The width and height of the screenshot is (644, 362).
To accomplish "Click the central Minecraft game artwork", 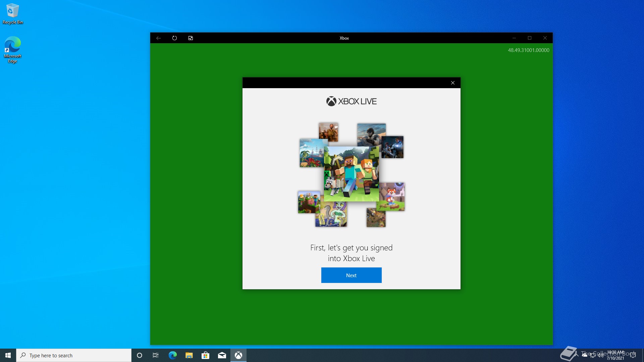I will 351,174.
